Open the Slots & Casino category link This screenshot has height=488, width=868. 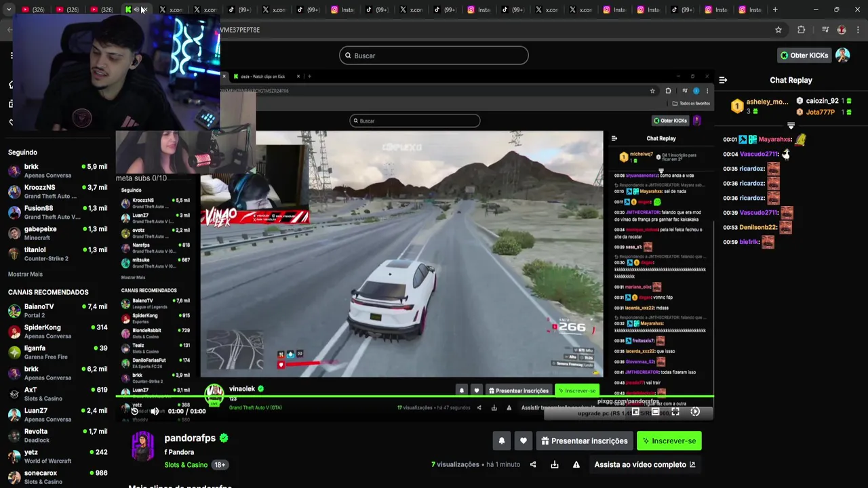tap(186, 465)
